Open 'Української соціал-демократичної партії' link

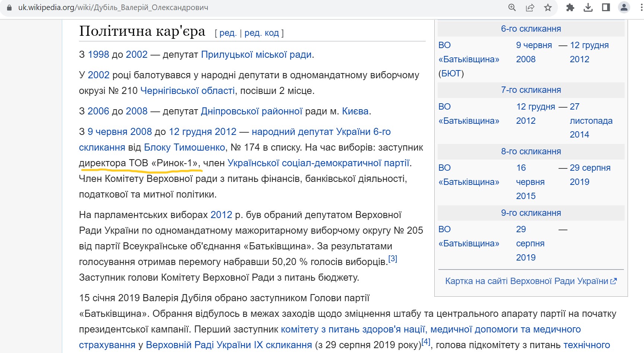[318, 163]
